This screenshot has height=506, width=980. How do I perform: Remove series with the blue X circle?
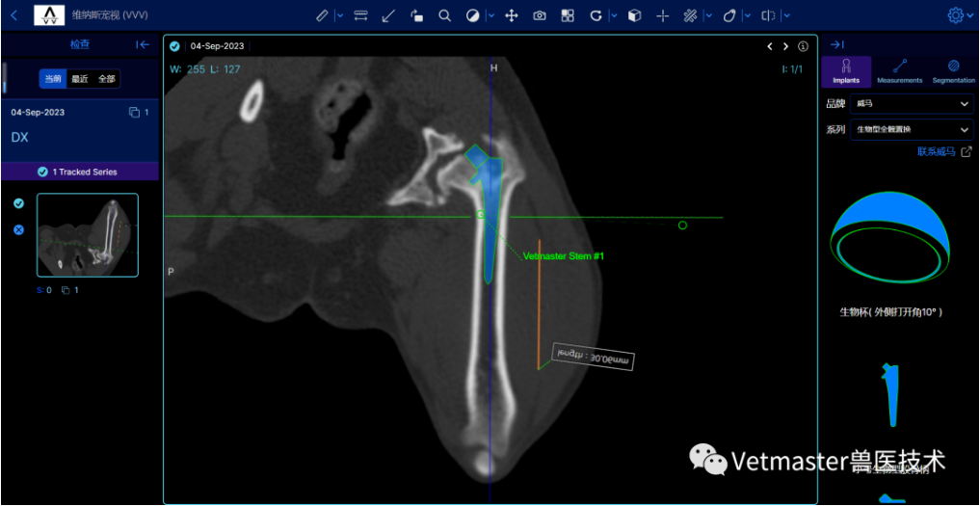(18, 229)
